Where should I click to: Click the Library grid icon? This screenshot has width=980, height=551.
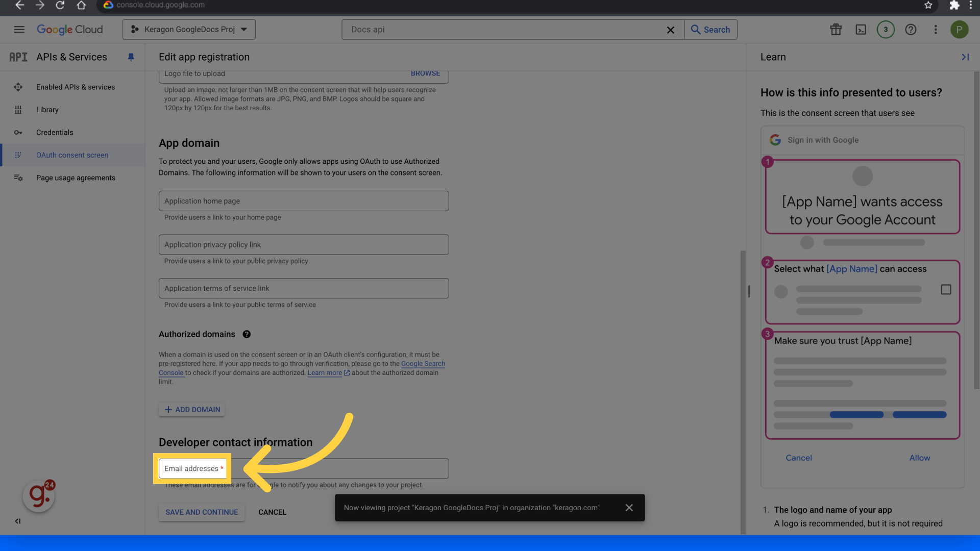pos(18,110)
